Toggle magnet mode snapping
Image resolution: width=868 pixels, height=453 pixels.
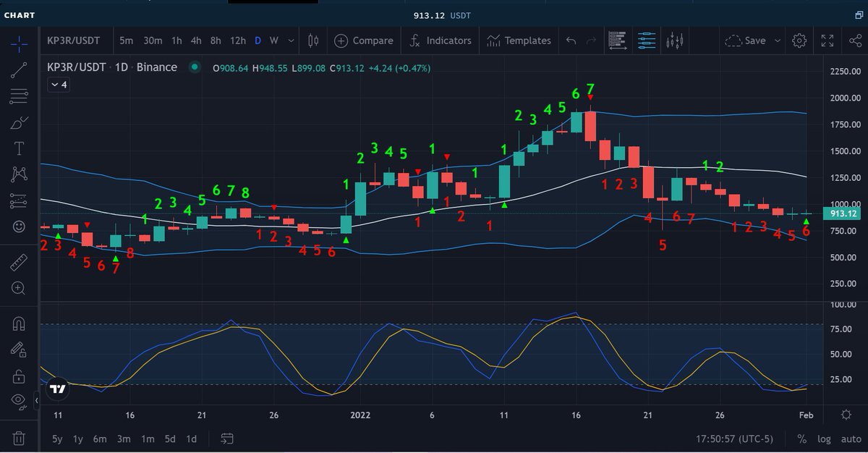click(x=19, y=323)
